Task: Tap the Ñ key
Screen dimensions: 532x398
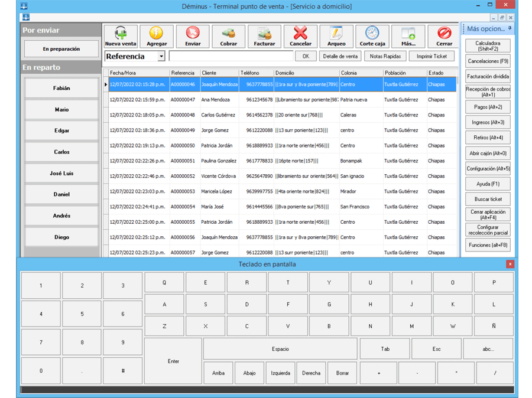Action: coord(494,326)
